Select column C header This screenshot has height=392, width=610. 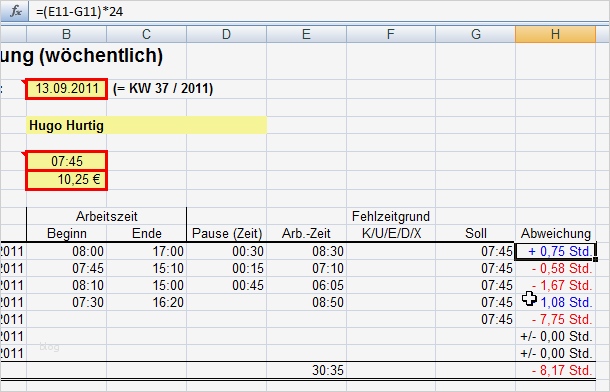coord(147,34)
